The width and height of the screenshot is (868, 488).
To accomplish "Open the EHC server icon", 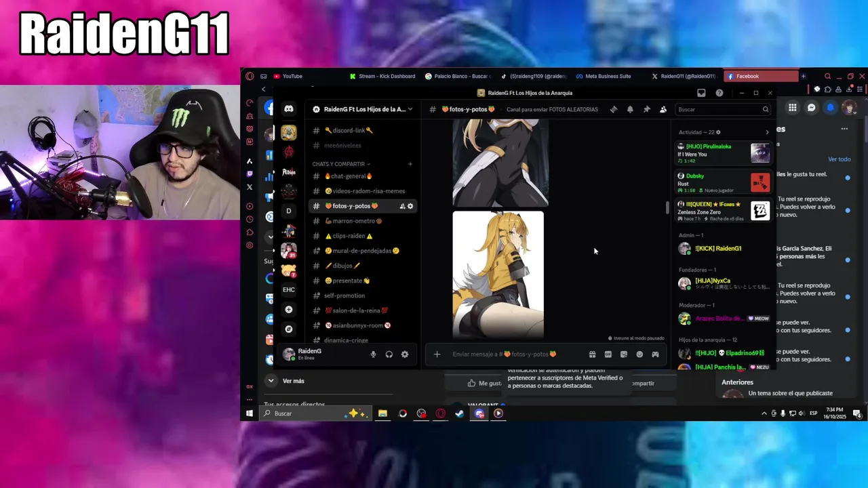I will pos(289,289).
